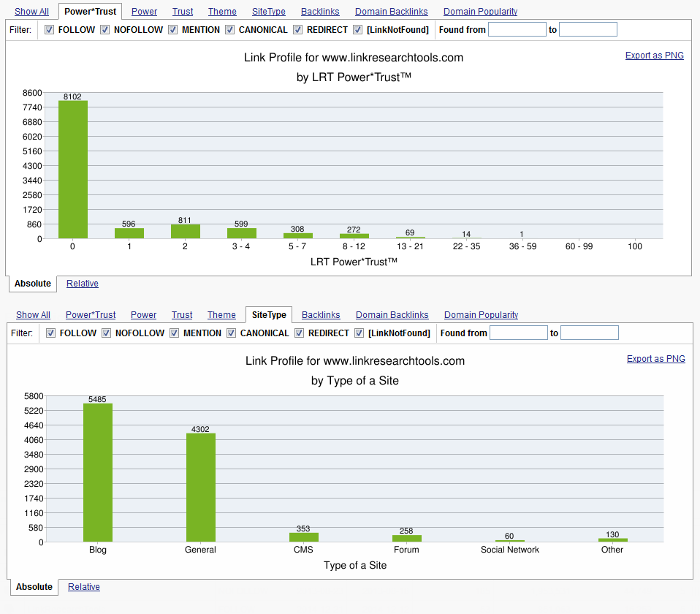Click the 'by Type of a Site' chart subtitle
Viewport: 700px width, 614px height.
coord(355,380)
